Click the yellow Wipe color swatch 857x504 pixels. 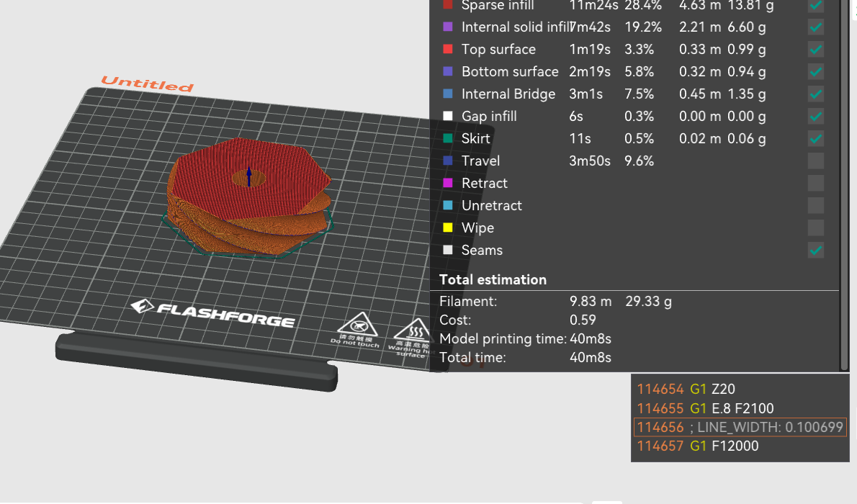[448, 228]
